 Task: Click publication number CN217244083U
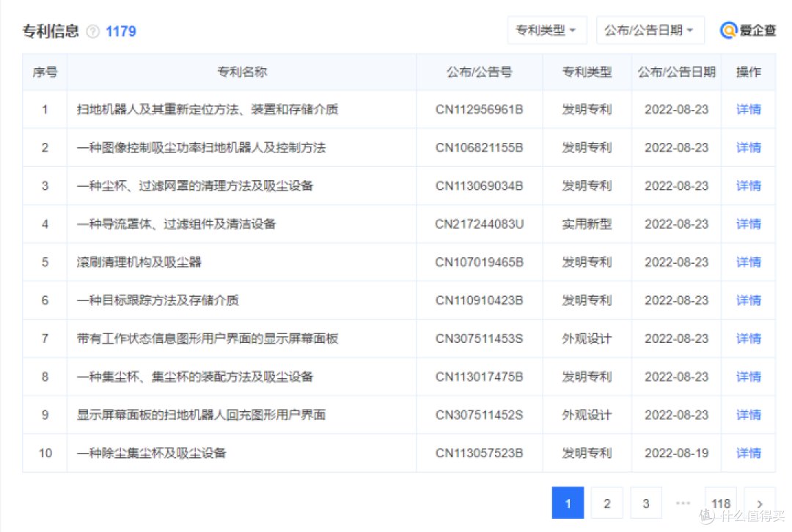[x=479, y=224]
